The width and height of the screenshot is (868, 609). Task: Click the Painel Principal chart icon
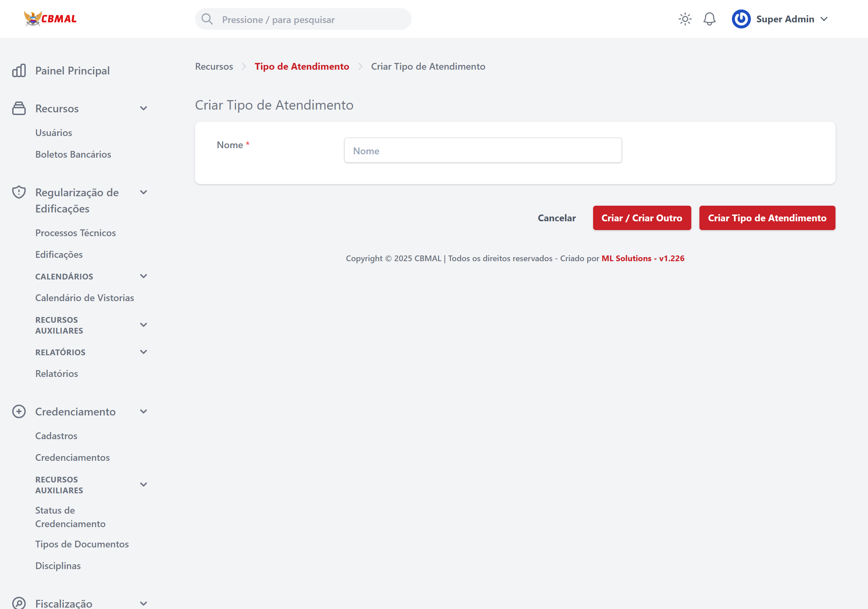(x=19, y=71)
